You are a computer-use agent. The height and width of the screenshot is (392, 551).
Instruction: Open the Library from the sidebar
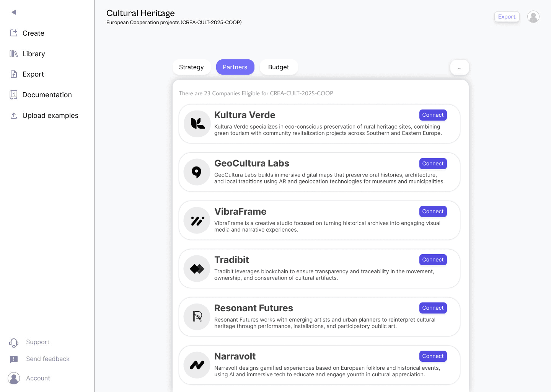pyautogui.click(x=13, y=54)
